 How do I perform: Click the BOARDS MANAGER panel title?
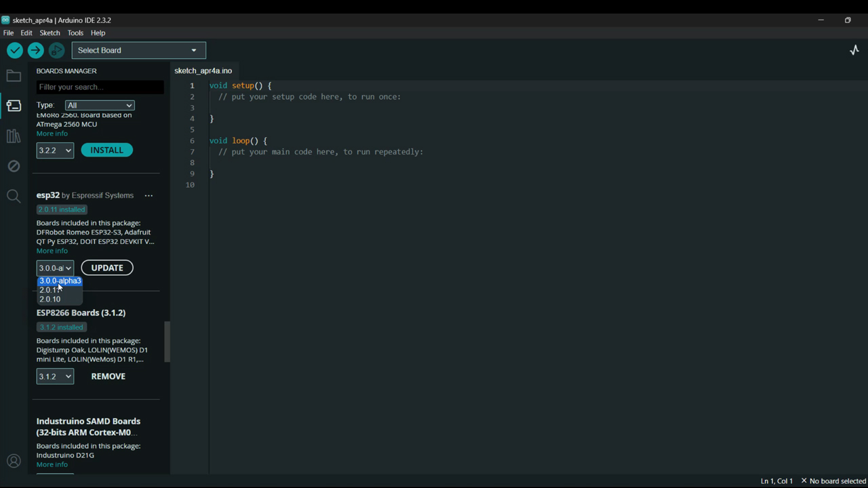pos(66,70)
